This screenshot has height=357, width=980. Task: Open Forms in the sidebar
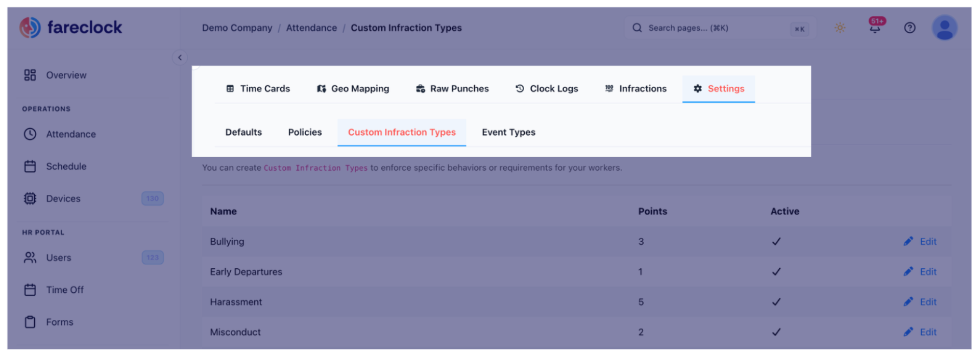(x=48, y=322)
